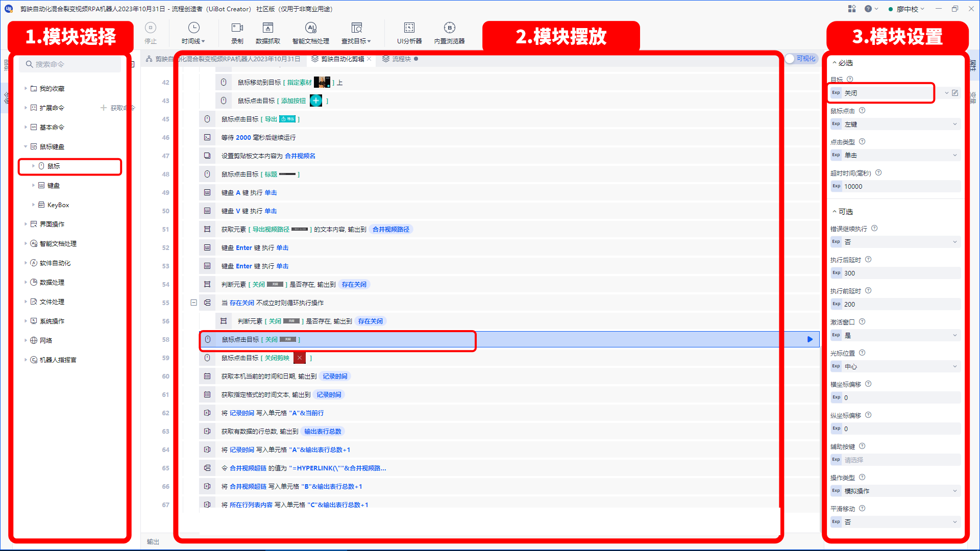Click the help icon next to 超时时间(毫秒)

coord(878,172)
